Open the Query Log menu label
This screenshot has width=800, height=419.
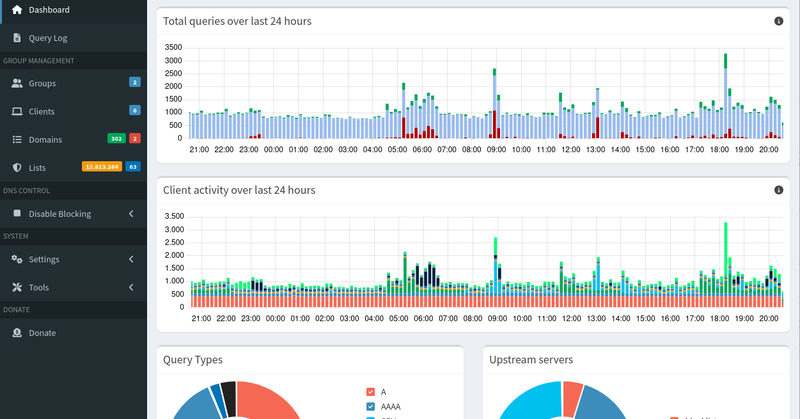pos(48,38)
